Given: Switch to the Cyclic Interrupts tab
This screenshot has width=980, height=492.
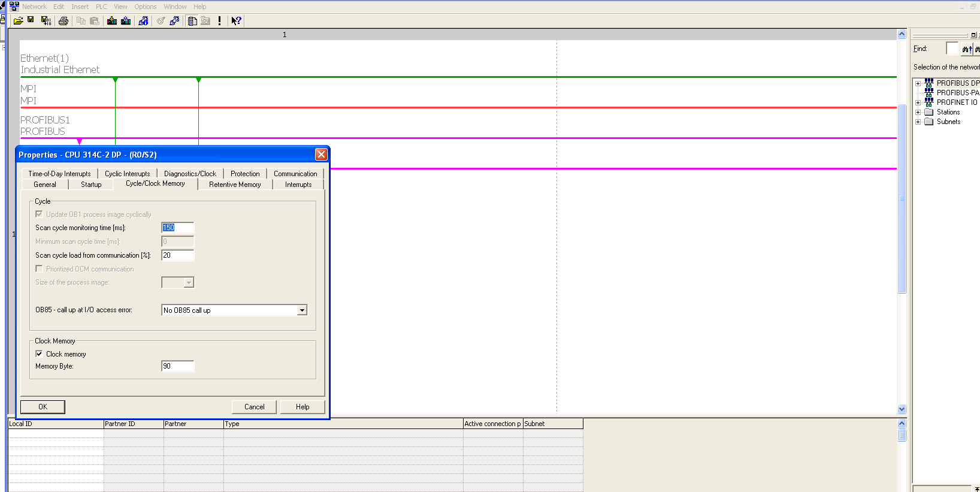Looking at the screenshot, I should (127, 174).
